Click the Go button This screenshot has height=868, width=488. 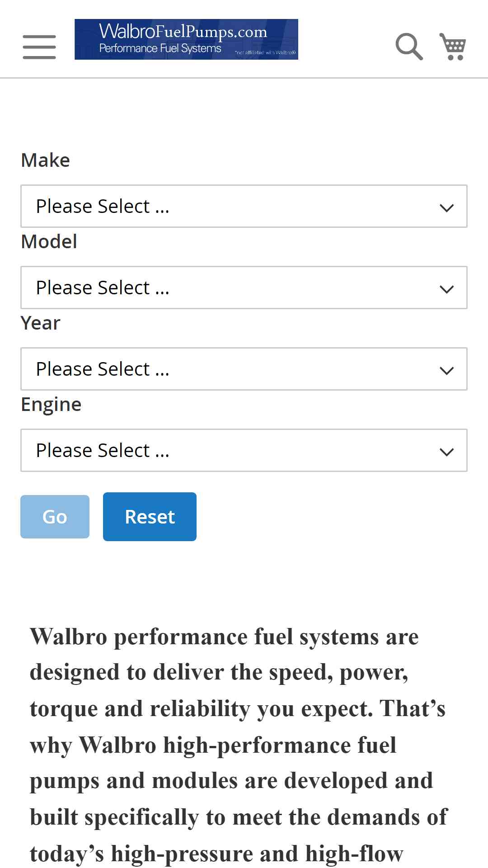pos(55,517)
